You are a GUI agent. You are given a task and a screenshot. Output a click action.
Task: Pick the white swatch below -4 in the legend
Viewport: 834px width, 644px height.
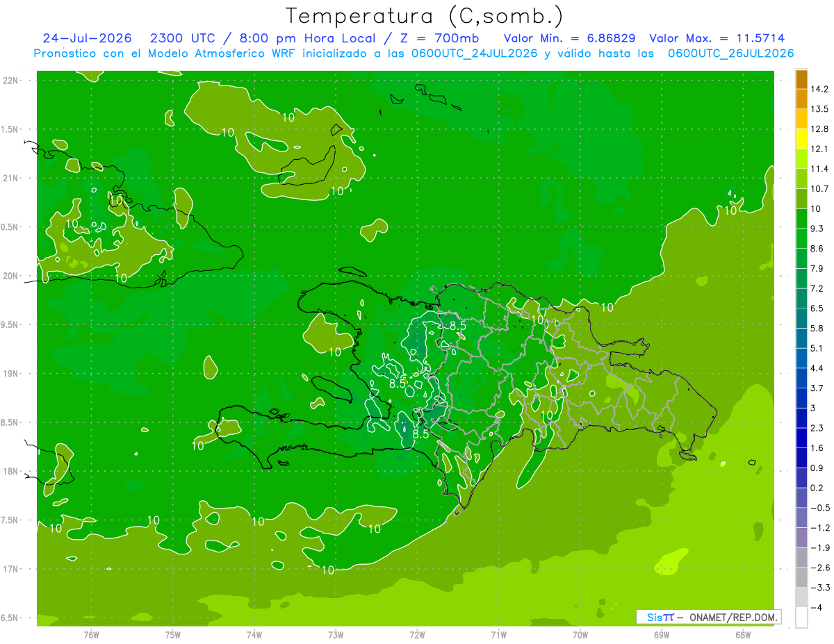[801, 617]
